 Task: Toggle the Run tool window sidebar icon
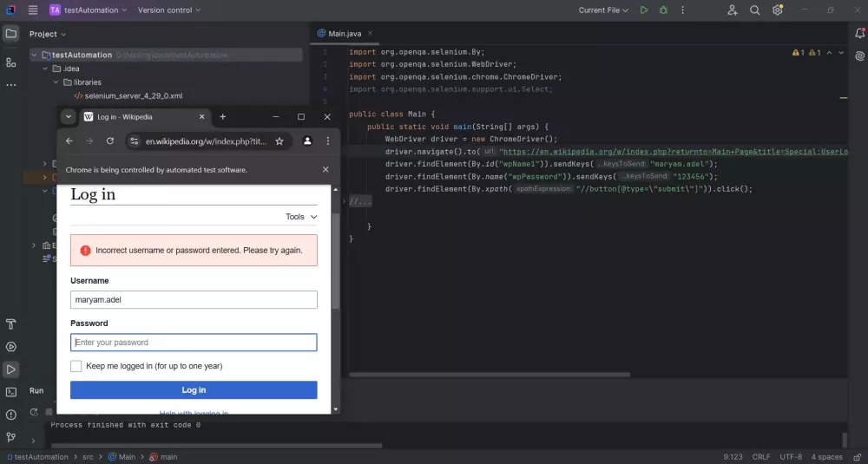10,369
